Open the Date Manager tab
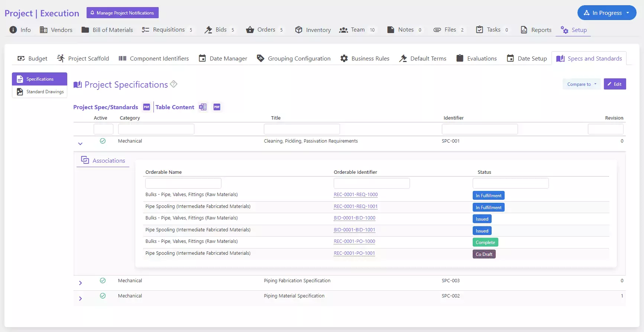Viewport: 644px width, 332px height. click(x=223, y=58)
